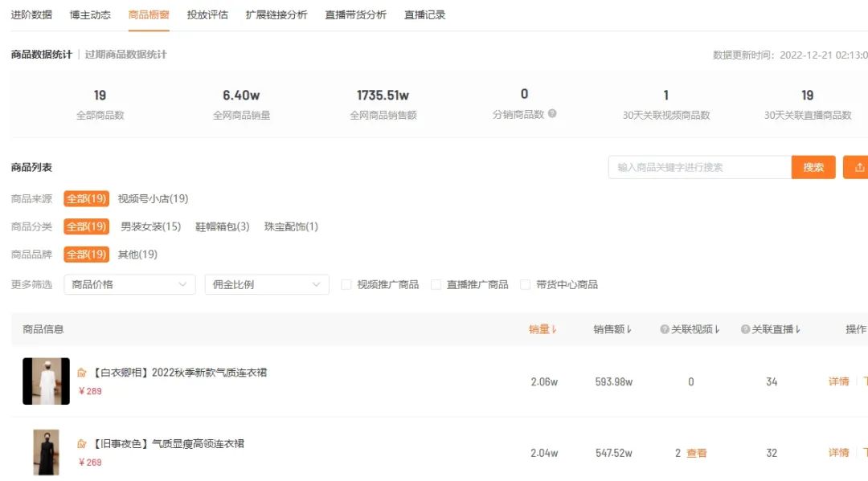
Task: Click shop icon before 旧事夜色 product title
Action: (x=82, y=443)
